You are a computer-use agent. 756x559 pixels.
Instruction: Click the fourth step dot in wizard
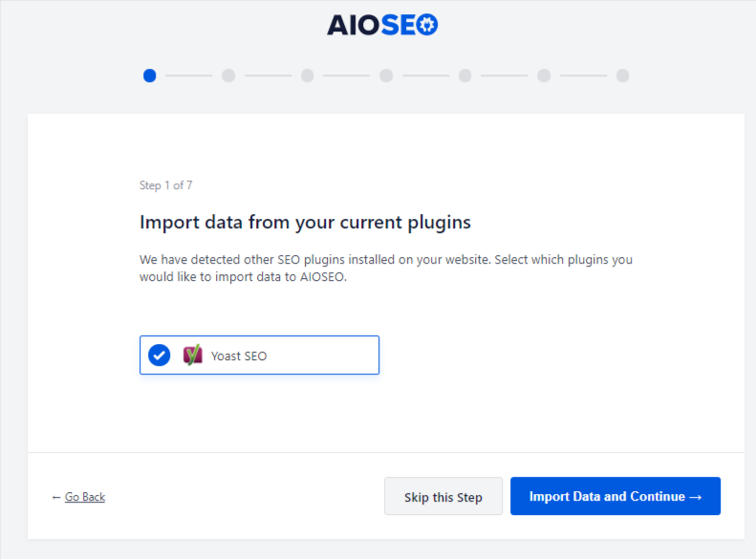tap(386, 75)
